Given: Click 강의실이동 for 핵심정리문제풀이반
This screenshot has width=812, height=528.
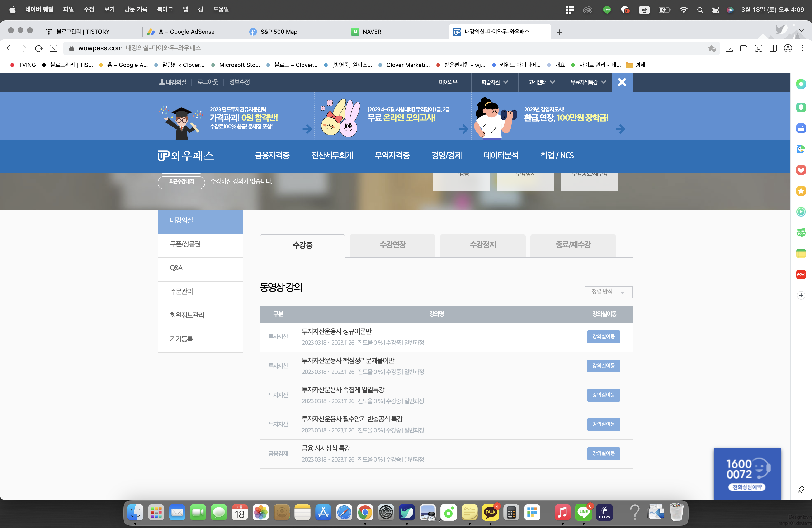Looking at the screenshot, I should (x=604, y=366).
